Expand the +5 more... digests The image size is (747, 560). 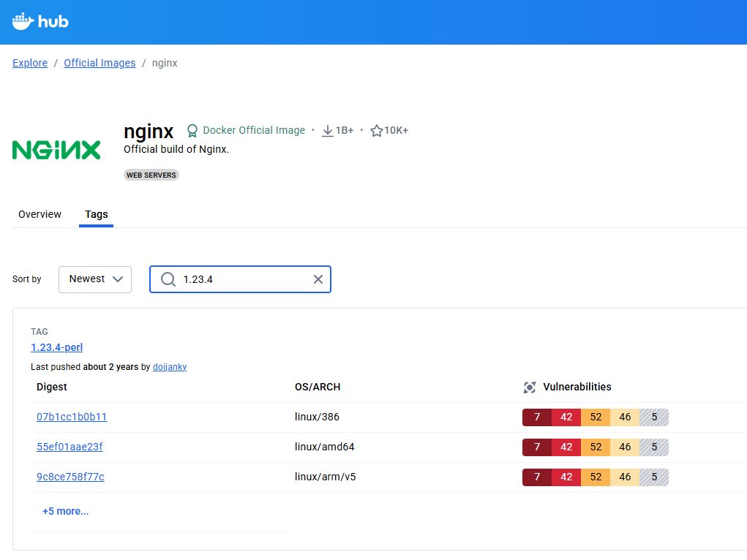click(65, 512)
